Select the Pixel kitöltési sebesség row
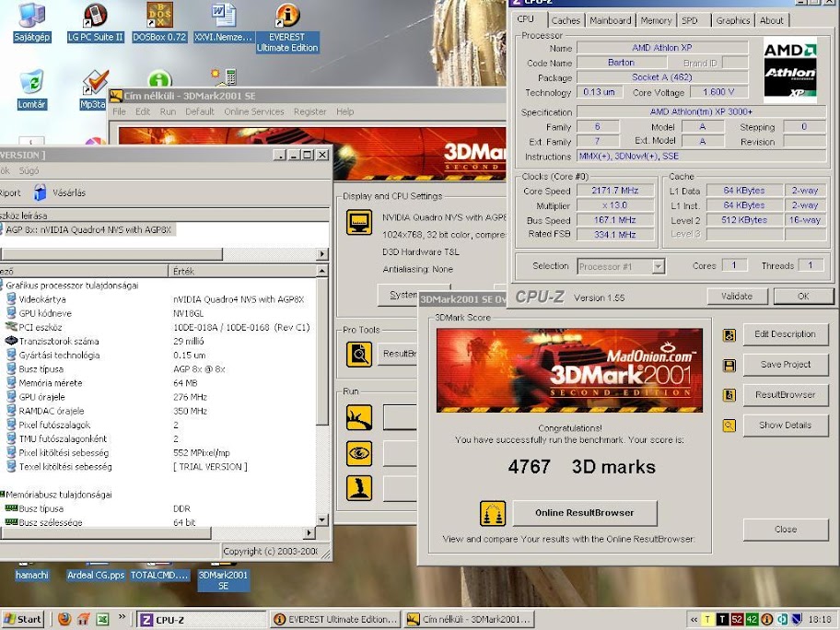 pyautogui.click(x=158, y=452)
